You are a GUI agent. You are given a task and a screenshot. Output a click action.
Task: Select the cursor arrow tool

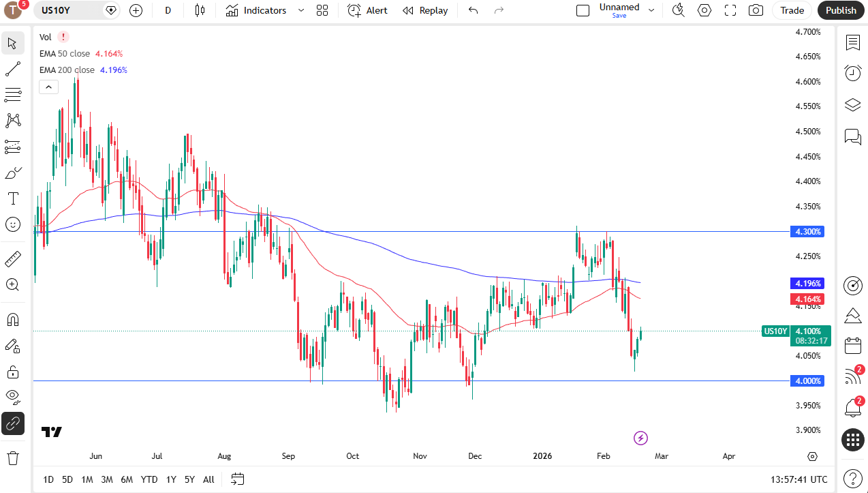[x=12, y=43]
